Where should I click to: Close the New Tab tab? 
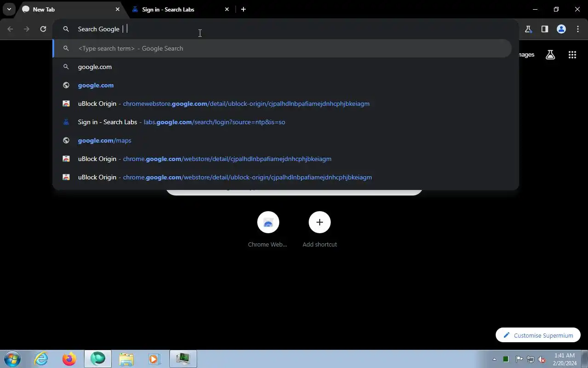(117, 9)
